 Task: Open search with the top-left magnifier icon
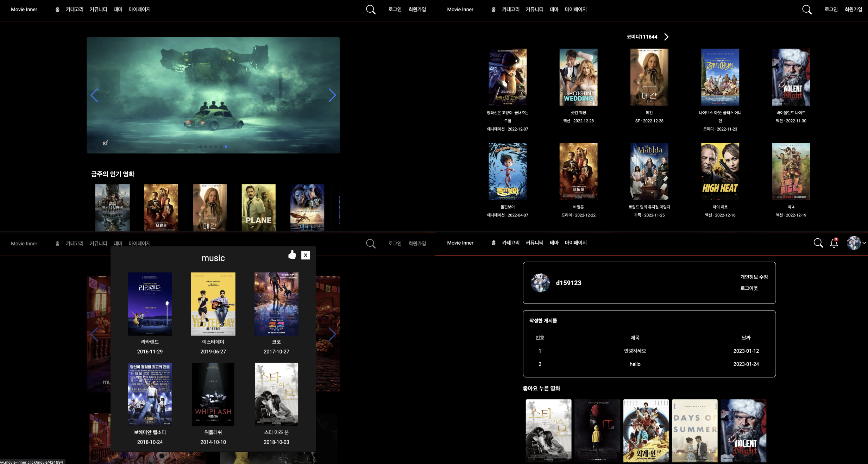pos(370,10)
